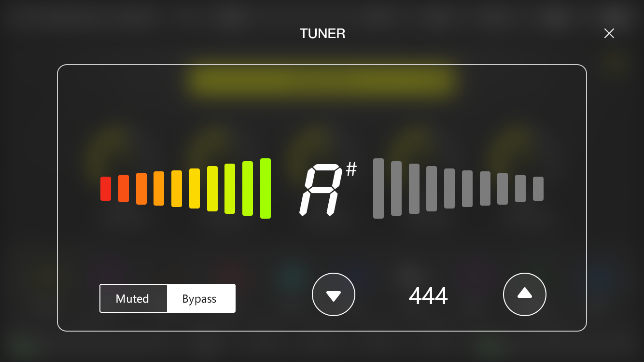Click the orange second flat meter bar
This screenshot has width=644, height=362.
point(124,189)
